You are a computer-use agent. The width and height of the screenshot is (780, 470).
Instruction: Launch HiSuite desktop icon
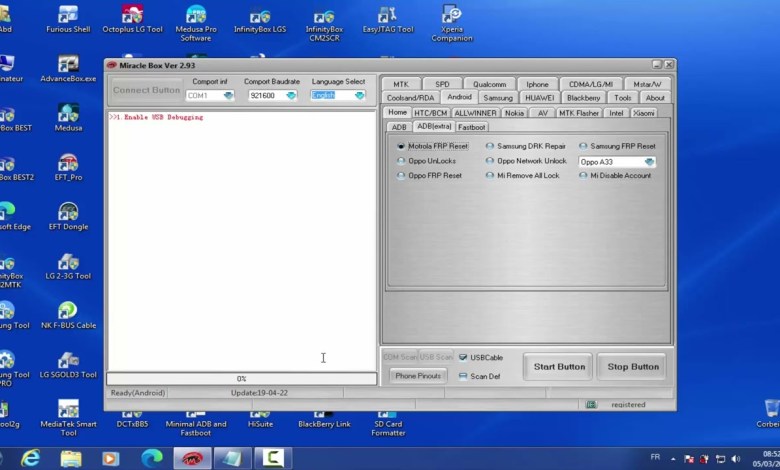coord(260,411)
